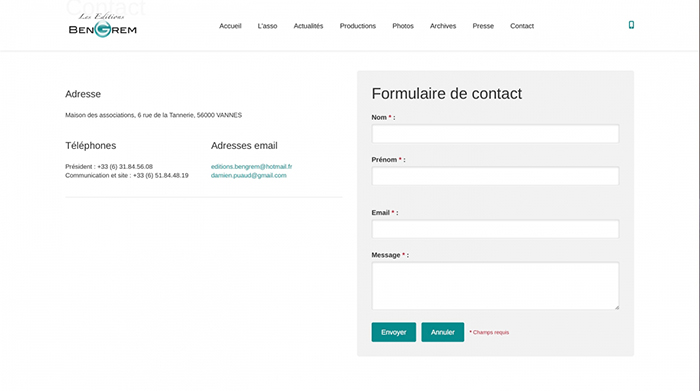The width and height of the screenshot is (700, 391).
Task: Click the Formulaire de contact heading
Action: point(446,94)
